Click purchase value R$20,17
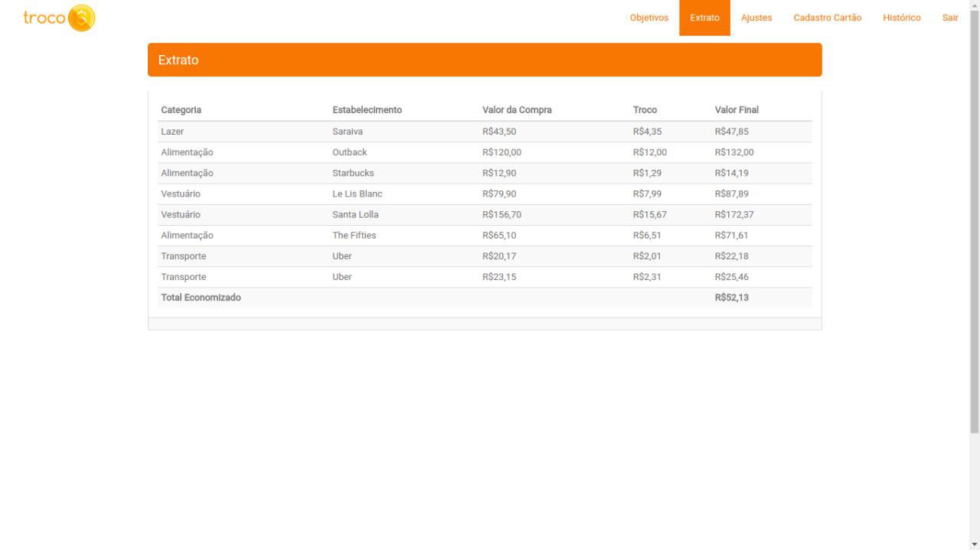 pyautogui.click(x=499, y=255)
